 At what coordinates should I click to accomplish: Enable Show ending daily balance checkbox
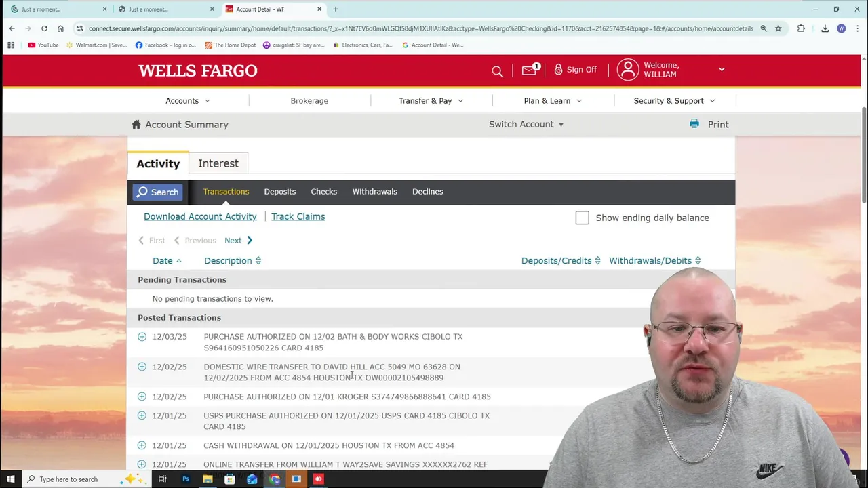point(582,218)
